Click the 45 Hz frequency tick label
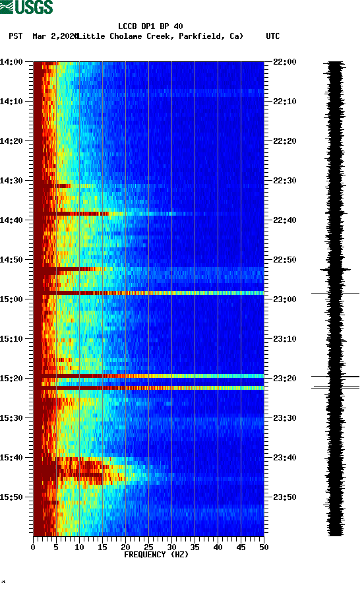Image resolution: width=364 pixels, height=589 pixels. coord(241,547)
